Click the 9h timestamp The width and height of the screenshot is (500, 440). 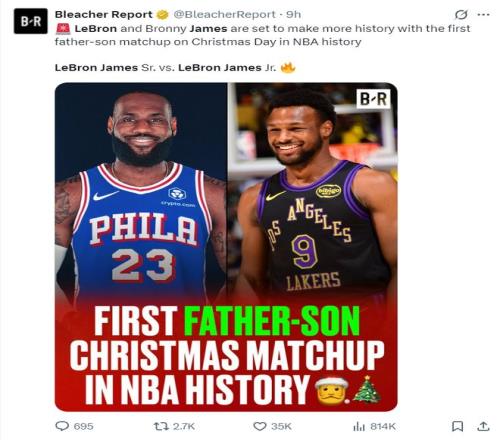pyautogui.click(x=294, y=15)
